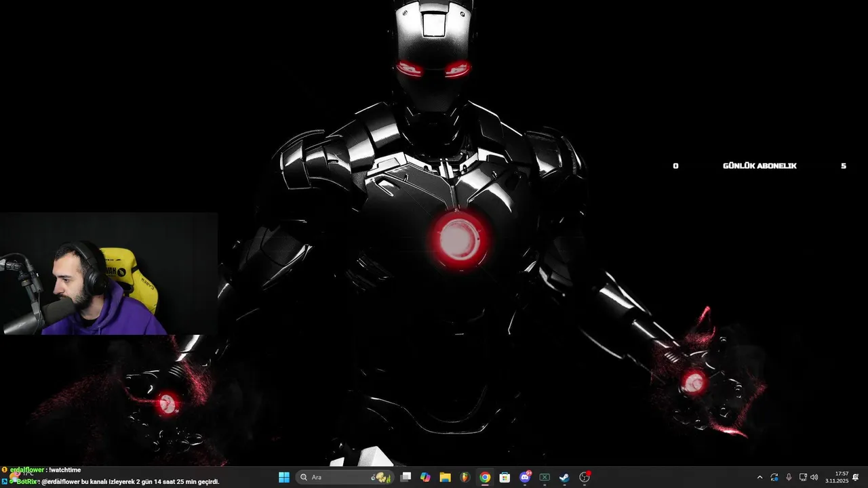Open OBS Studio from the taskbar
Screen dimensions: 868x488
585,477
